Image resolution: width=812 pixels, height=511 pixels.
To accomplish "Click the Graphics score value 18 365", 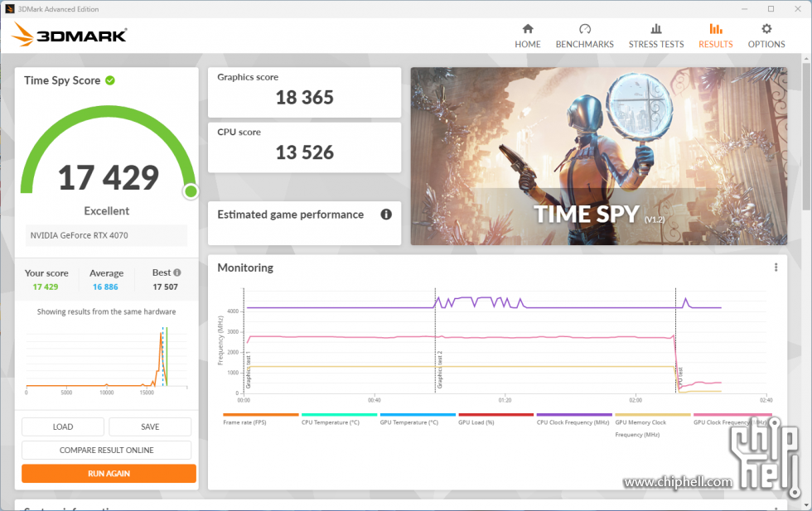I will pyautogui.click(x=305, y=98).
